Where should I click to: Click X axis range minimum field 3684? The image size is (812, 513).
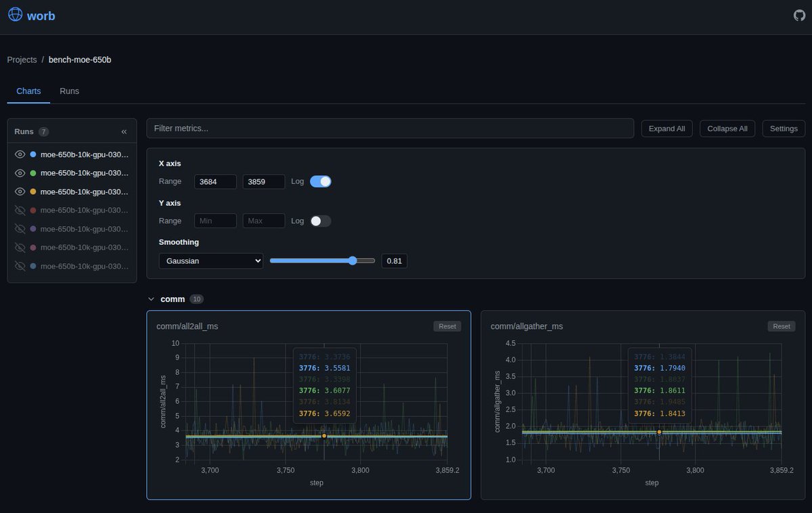click(215, 181)
